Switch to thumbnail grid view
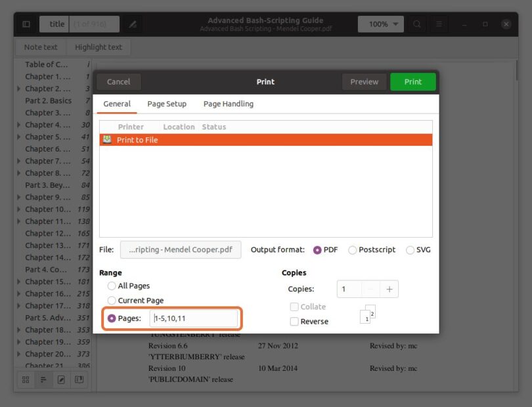The height and width of the screenshot is (407, 532). (x=26, y=379)
